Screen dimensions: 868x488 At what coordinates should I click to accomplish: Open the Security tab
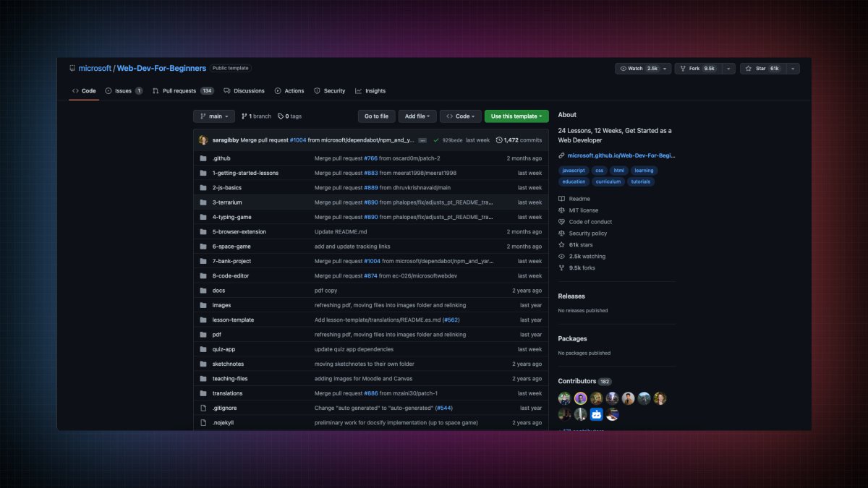coord(330,91)
